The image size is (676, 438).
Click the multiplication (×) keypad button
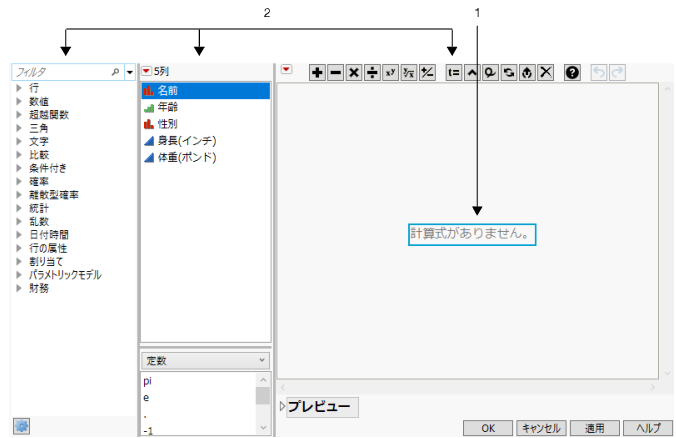tap(354, 72)
